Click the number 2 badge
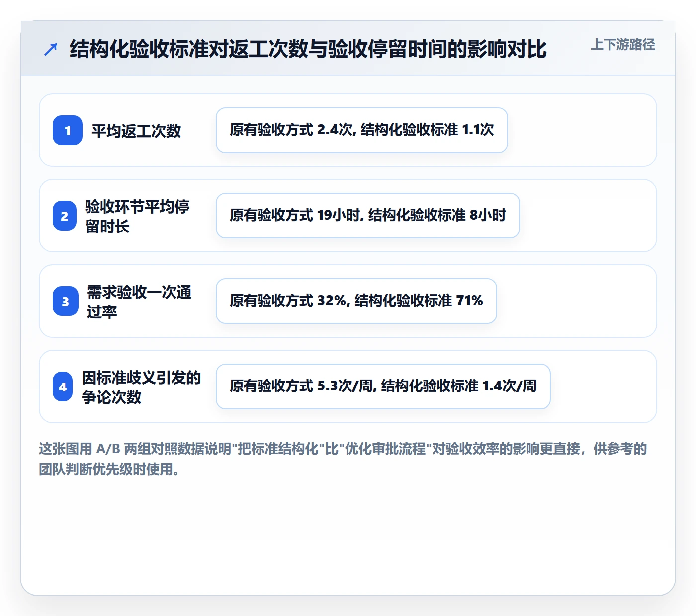696x616 pixels. tap(65, 216)
